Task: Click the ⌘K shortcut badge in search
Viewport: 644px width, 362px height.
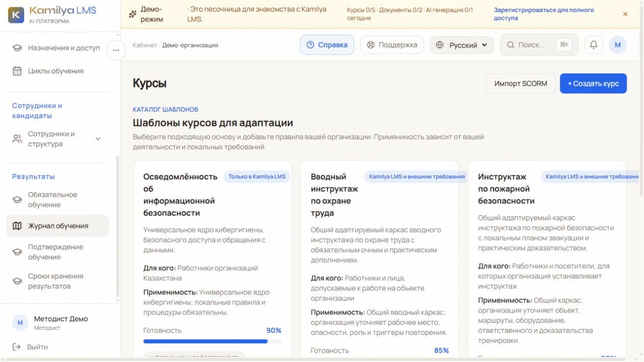Action: point(564,45)
